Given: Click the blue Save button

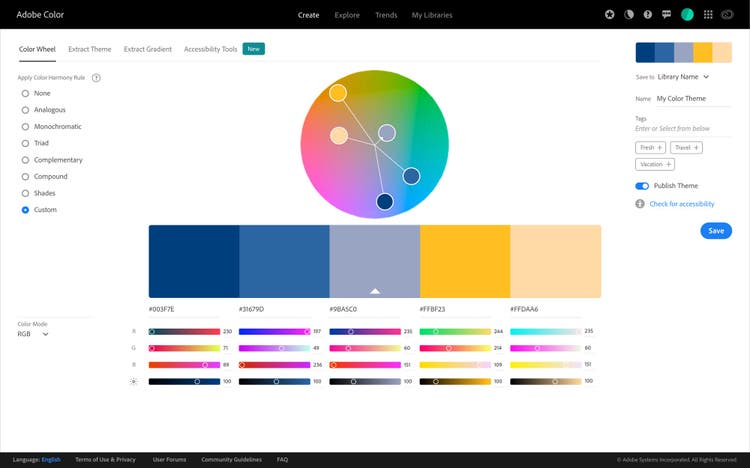Looking at the screenshot, I should pyautogui.click(x=716, y=231).
